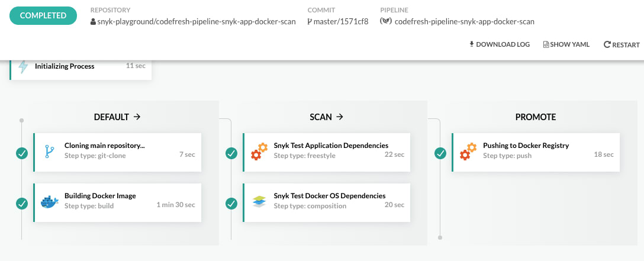Click the layers icon on Snyk Test Docker OS
Viewport: 644px width, 261px height.
pos(260,201)
